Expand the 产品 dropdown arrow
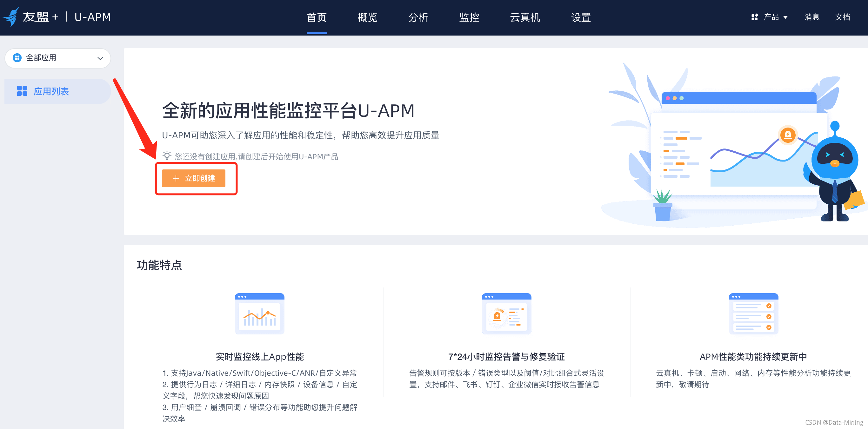 [x=785, y=17]
